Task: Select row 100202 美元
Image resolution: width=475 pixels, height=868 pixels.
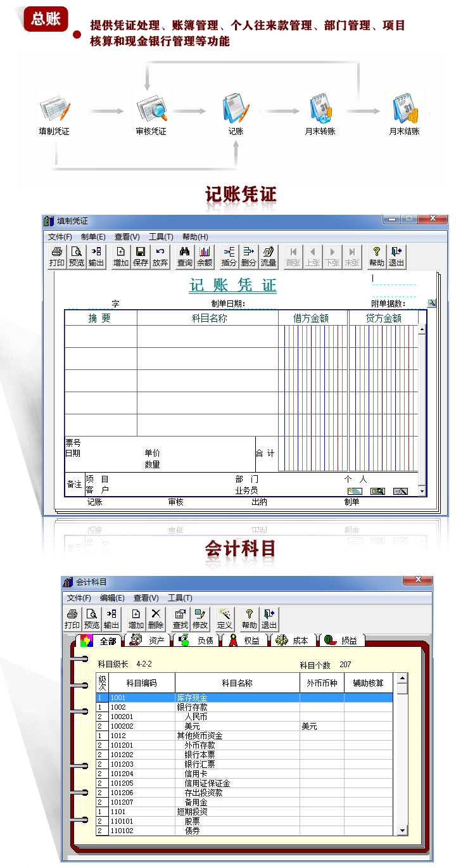Action: pyautogui.click(x=244, y=726)
